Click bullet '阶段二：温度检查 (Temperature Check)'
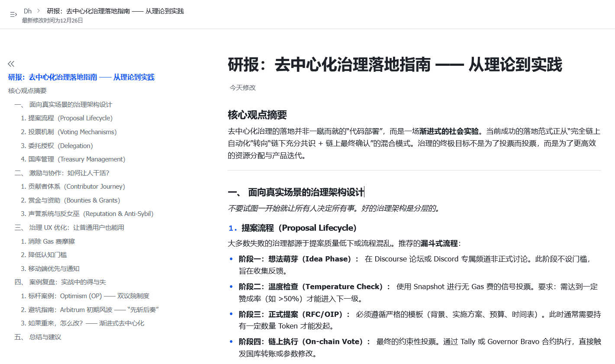Viewport: 615px width, 364px height. click(315, 287)
